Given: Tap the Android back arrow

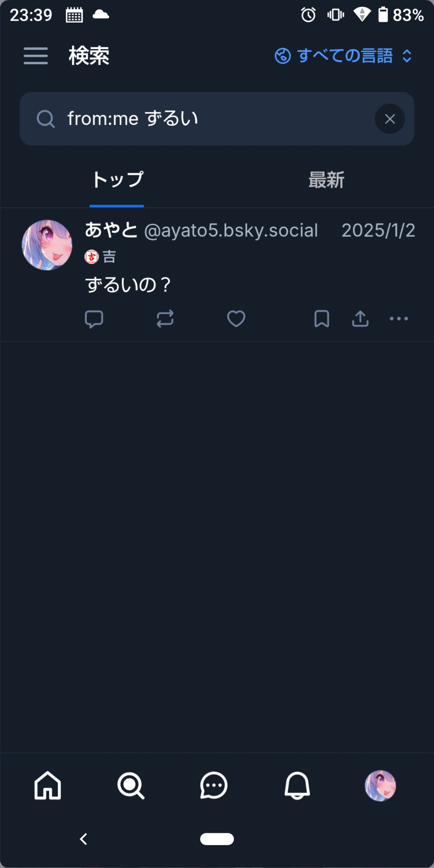Looking at the screenshot, I should tap(84, 839).
